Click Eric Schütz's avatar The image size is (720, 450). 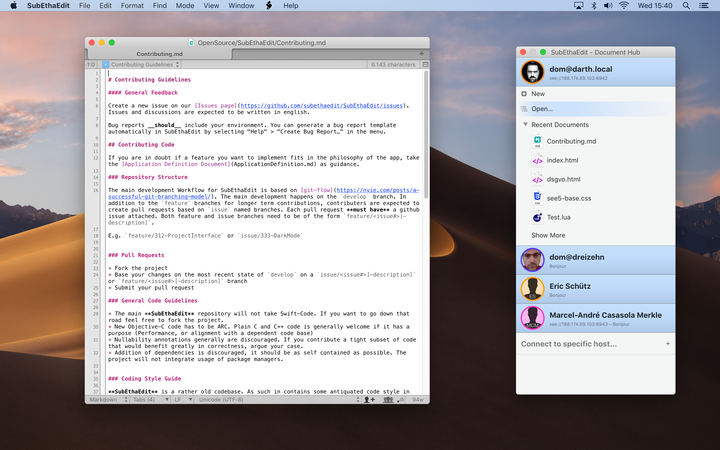tap(533, 289)
